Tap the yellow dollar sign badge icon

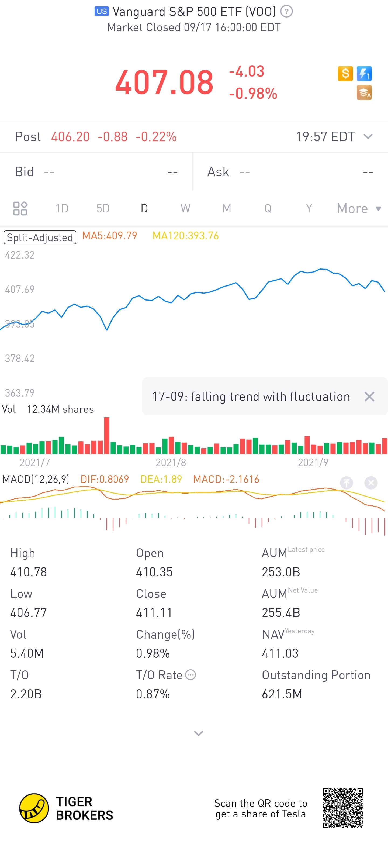point(345,73)
